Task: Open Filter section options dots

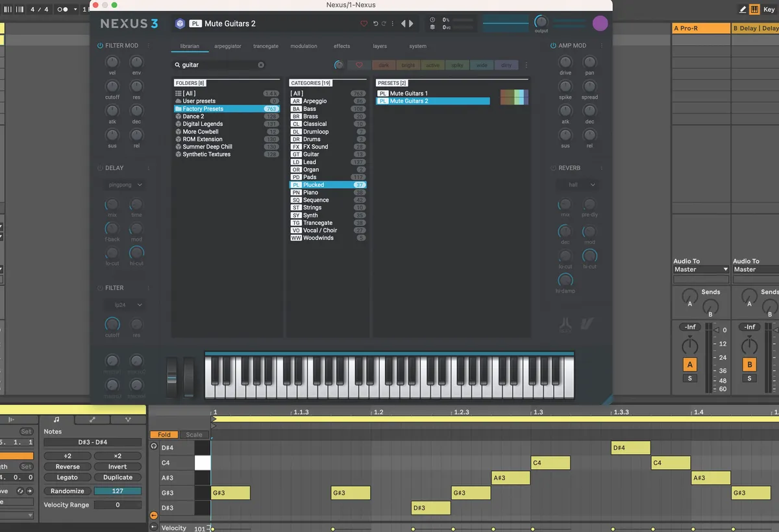Action: [x=148, y=287]
